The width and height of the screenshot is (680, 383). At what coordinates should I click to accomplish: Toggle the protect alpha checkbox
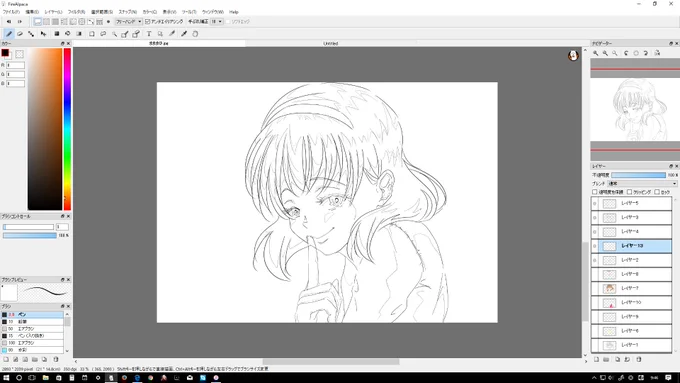click(x=595, y=192)
